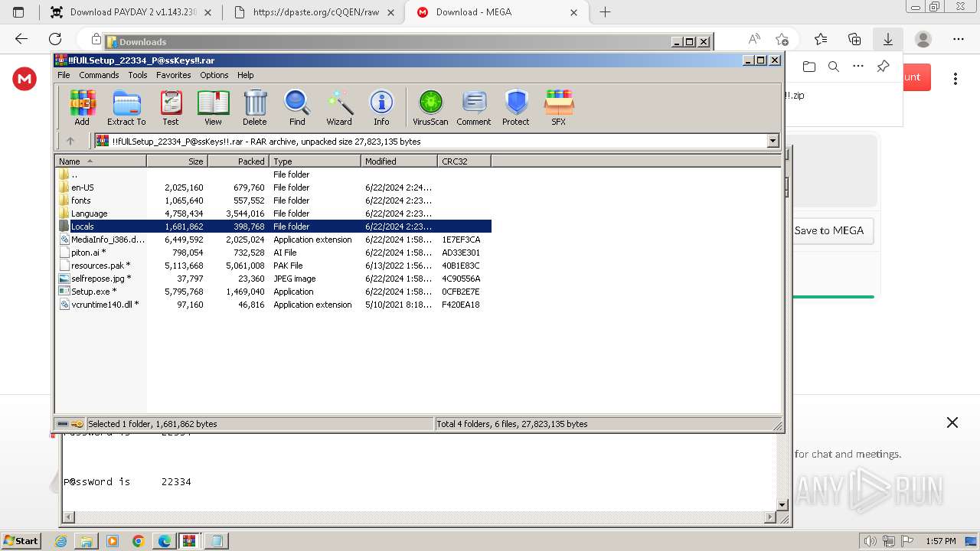
Task: Click the Info toolbar icon
Action: click(381, 107)
